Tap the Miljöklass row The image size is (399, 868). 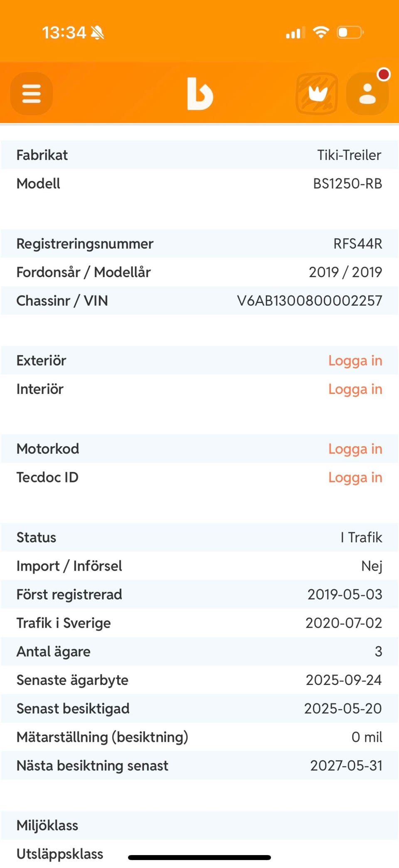[x=199, y=825]
